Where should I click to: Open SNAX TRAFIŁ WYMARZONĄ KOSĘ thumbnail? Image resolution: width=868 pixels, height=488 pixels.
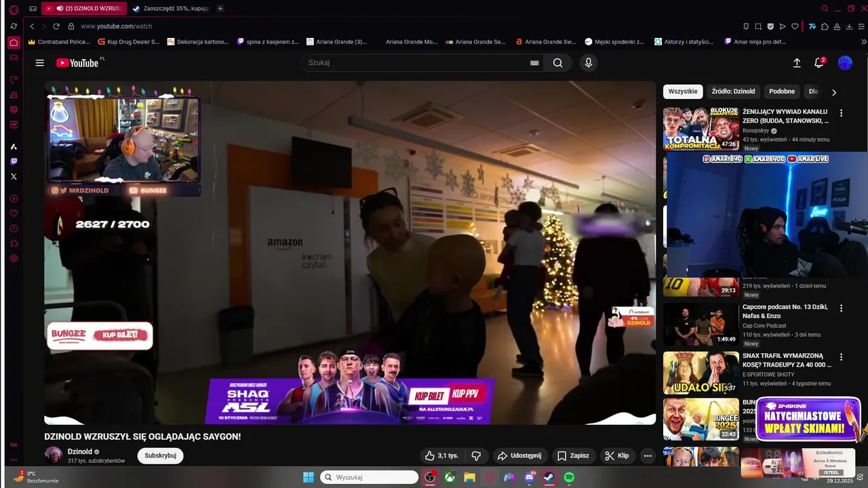[x=701, y=373]
